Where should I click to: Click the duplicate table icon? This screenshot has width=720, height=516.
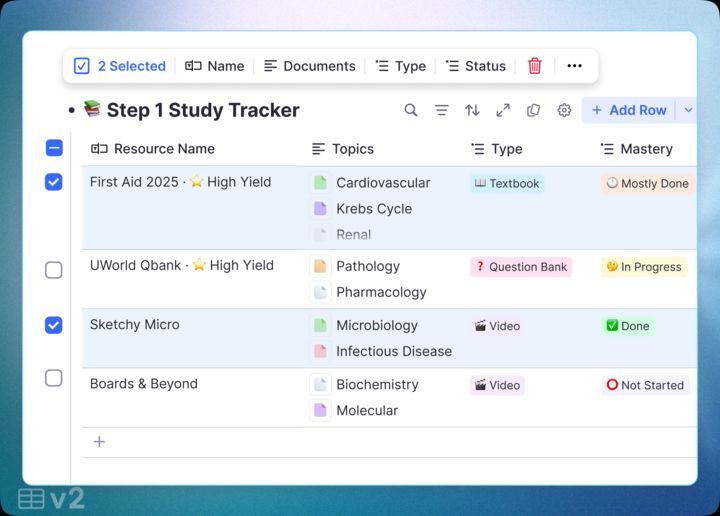coord(533,110)
